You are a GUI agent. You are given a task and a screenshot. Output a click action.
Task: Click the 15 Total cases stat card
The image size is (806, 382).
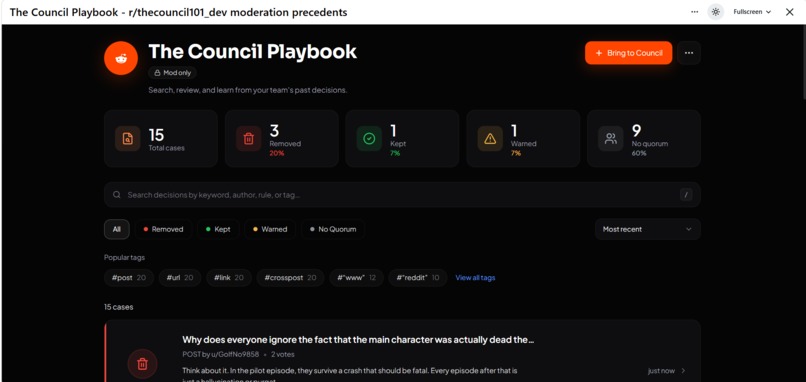point(160,138)
